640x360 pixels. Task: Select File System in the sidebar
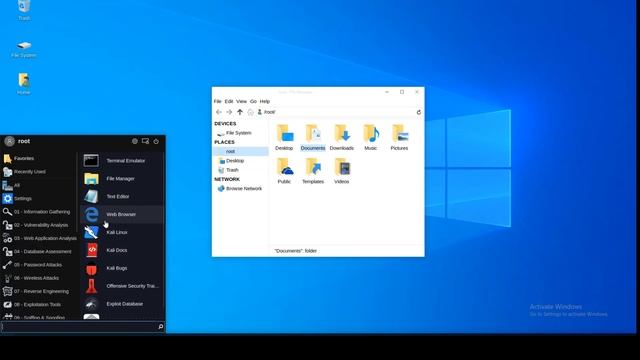coord(240,133)
